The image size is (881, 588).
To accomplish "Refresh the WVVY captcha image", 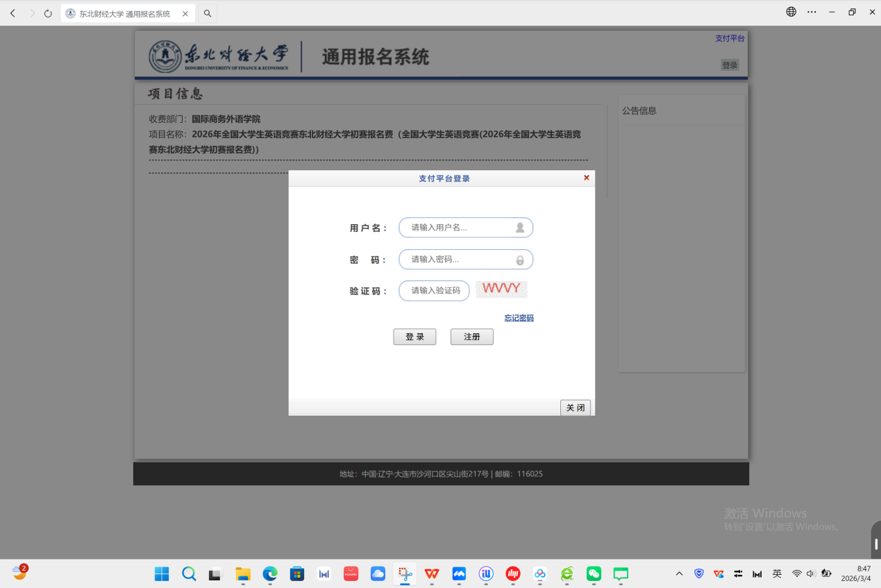I will pos(501,289).
